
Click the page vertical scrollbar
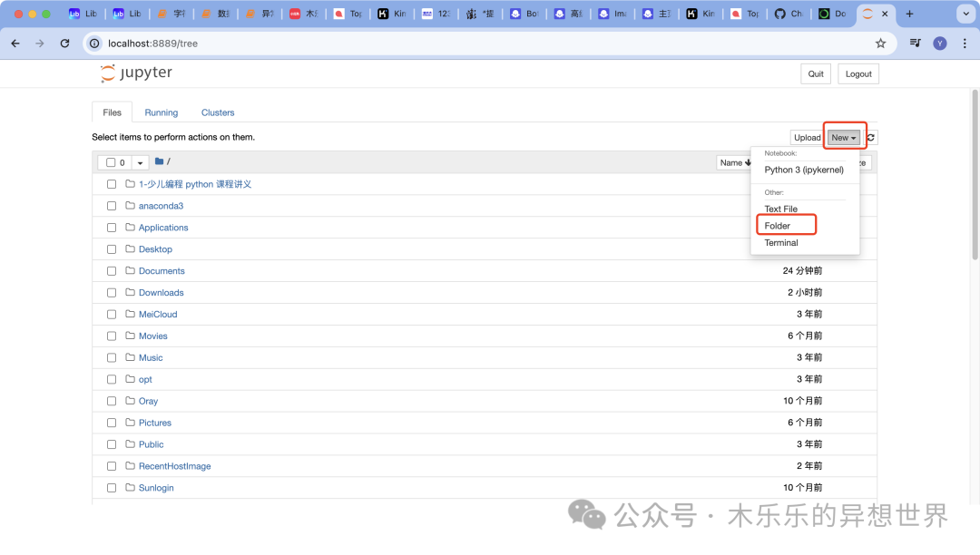click(975, 175)
